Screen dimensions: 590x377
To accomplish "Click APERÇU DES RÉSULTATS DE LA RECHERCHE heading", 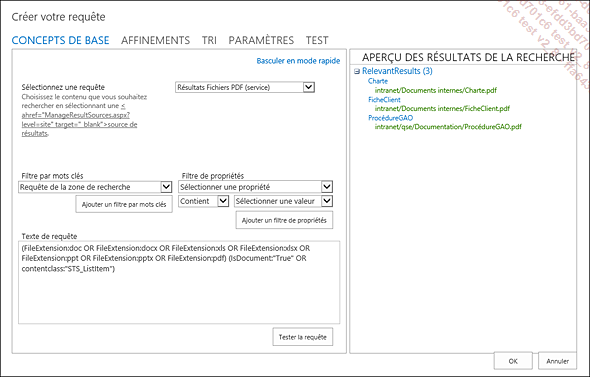I will (468, 57).
